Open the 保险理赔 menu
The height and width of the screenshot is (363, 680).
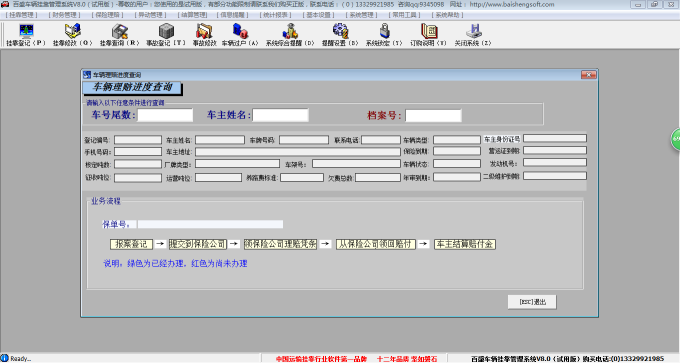(107, 15)
